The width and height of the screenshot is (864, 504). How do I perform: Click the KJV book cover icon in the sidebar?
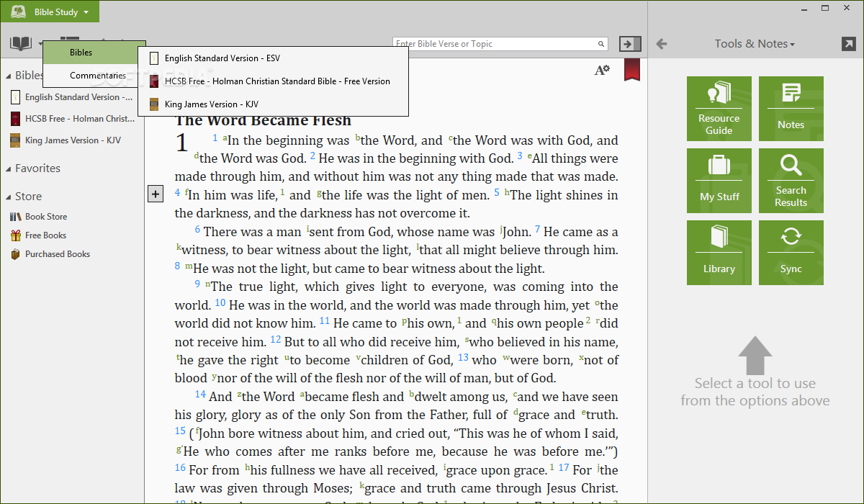tap(15, 140)
